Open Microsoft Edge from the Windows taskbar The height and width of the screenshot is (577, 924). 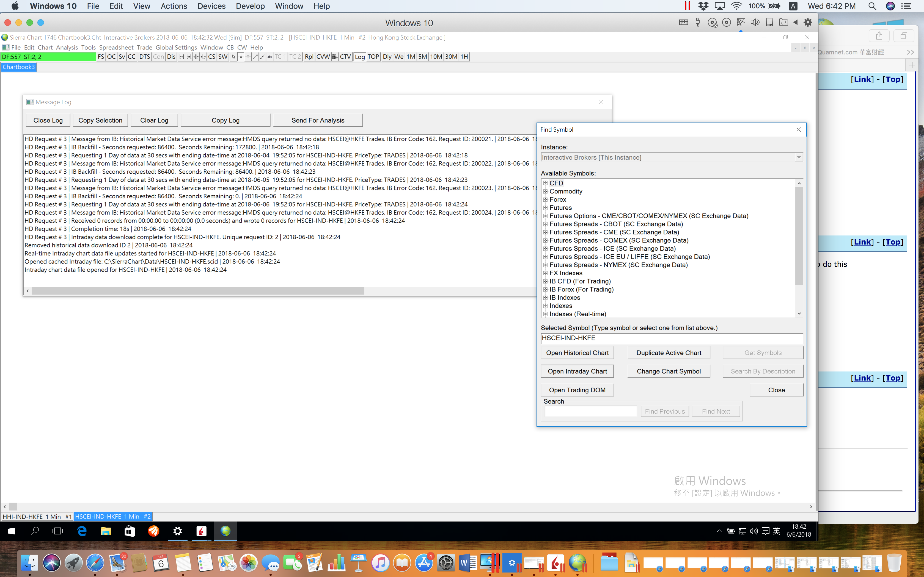coord(82,531)
